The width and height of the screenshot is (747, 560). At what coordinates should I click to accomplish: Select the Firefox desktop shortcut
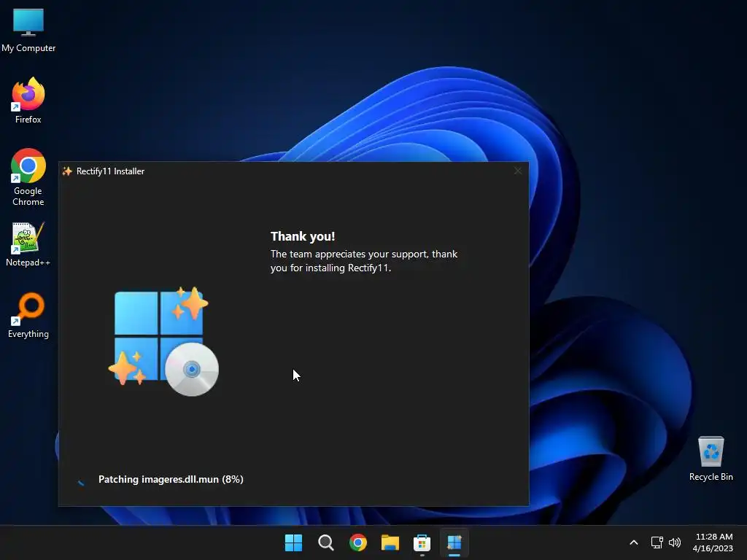point(28,101)
